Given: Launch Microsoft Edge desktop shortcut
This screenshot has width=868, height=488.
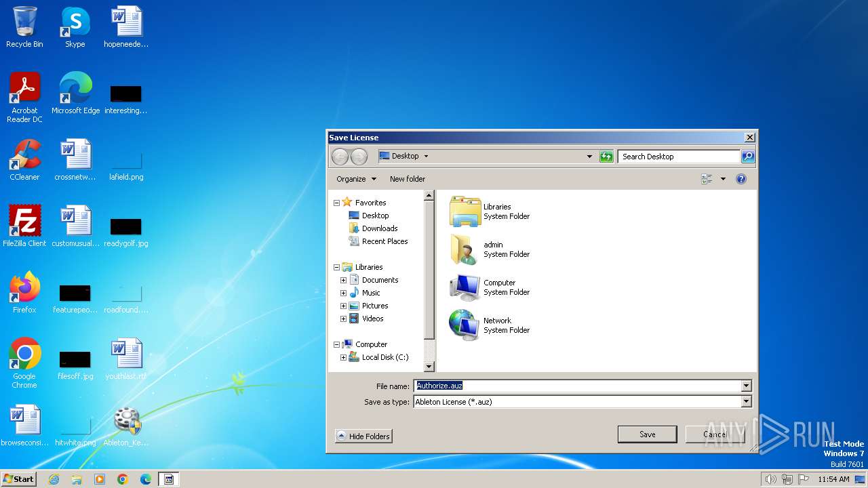Looking at the screenshot, I should (x=75, y=94).
